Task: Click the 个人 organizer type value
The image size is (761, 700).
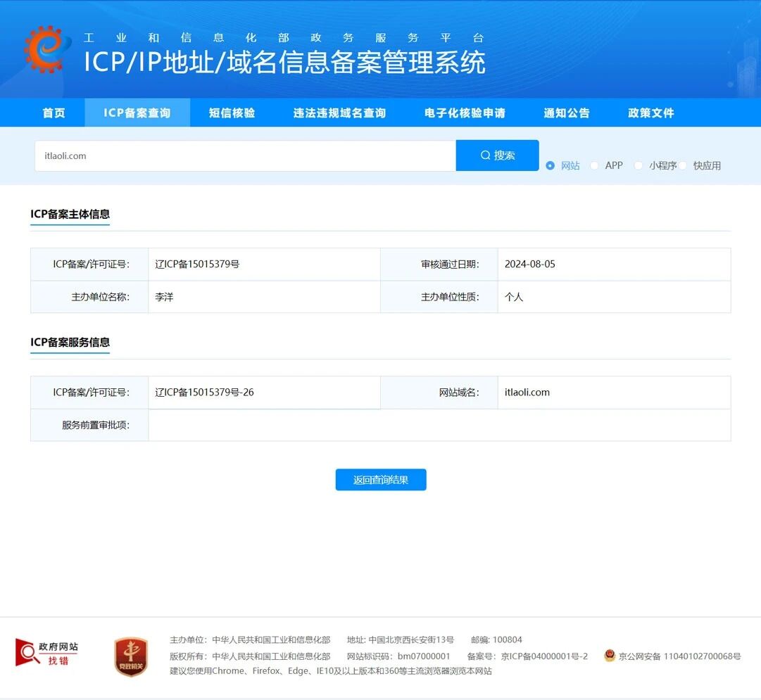Action: pos(513,297)
